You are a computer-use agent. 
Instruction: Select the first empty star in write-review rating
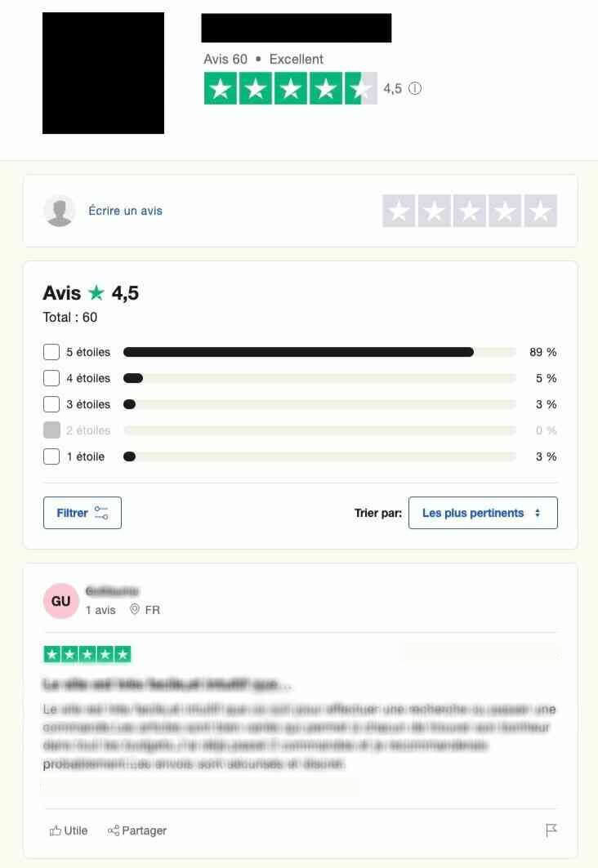(x=399, y=211)
